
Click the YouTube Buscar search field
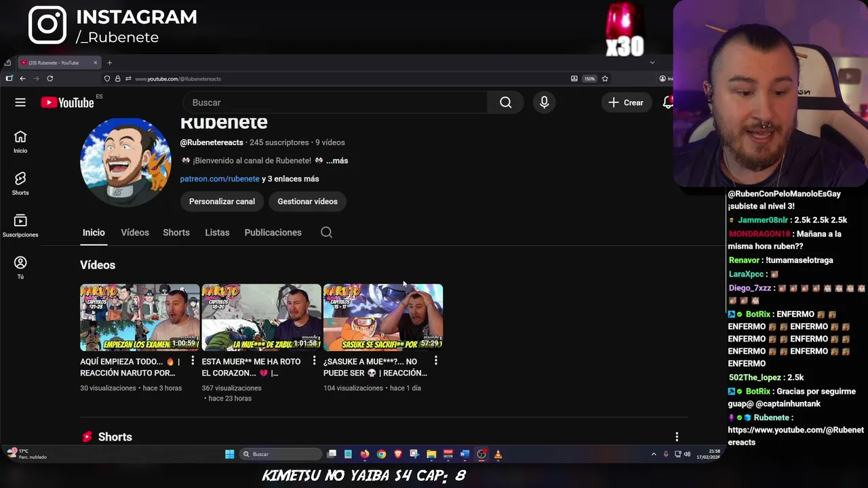(336, 102)
